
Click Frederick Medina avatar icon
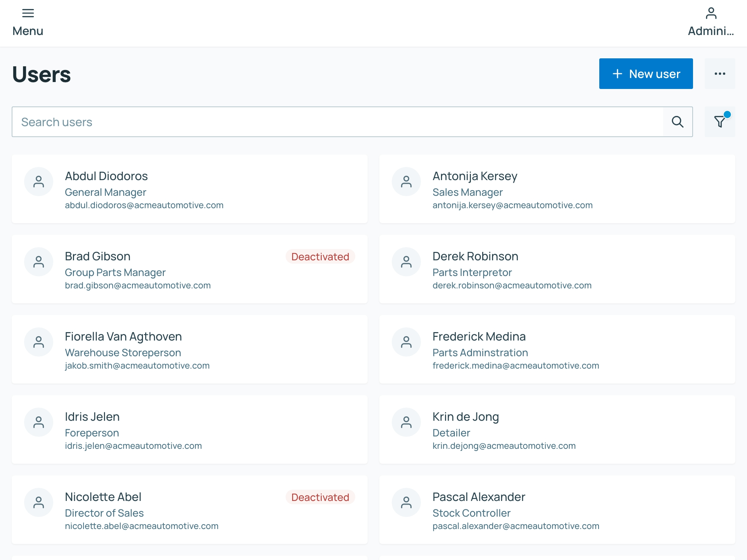[406, 342]
